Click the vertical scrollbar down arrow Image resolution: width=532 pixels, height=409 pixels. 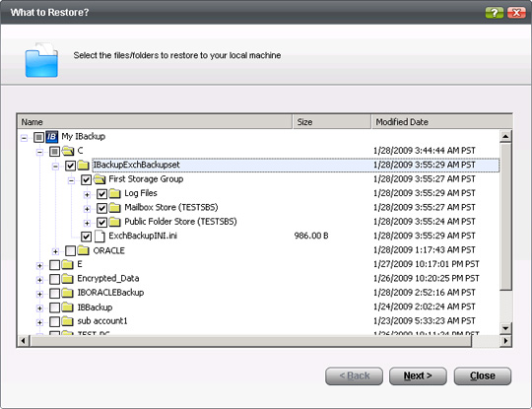pyautogui.click(x=505, y=328)
